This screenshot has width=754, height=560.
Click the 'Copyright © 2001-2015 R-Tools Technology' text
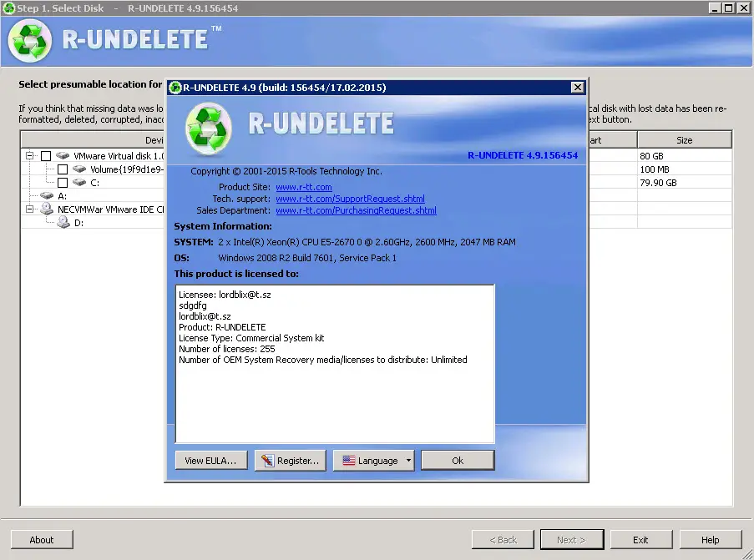[286, 171]
